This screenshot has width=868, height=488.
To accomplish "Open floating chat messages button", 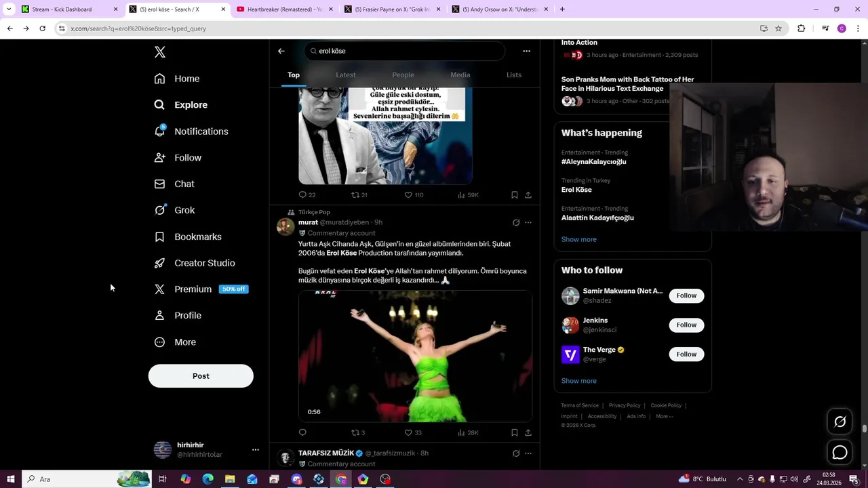I will tap(840, 452).
